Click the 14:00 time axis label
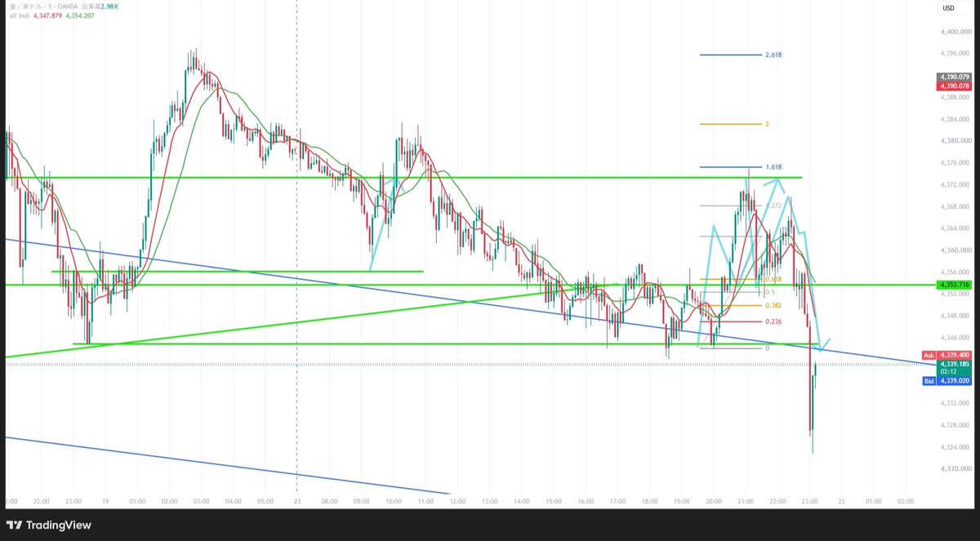980x541 pixels. (x=521, y=501)
